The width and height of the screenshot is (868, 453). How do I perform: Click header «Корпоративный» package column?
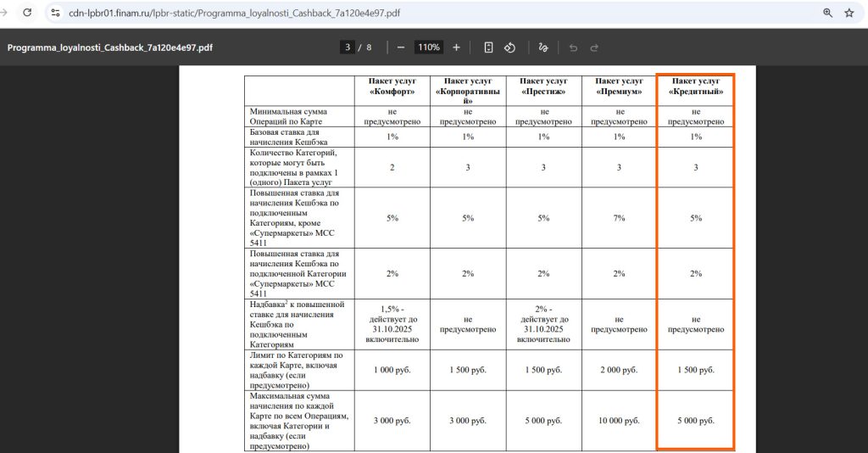tap(468, 92)
